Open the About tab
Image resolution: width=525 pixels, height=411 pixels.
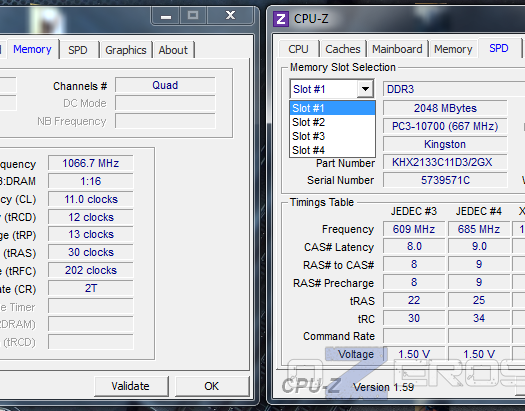click(173, 50)
